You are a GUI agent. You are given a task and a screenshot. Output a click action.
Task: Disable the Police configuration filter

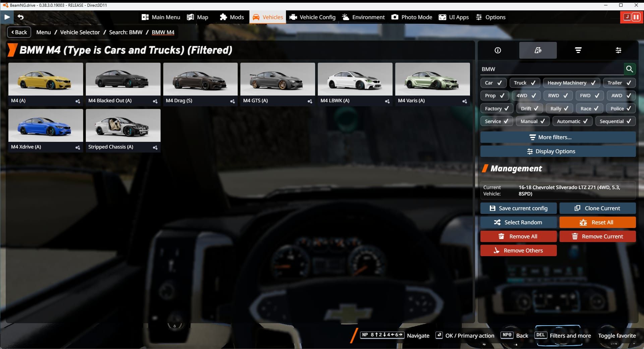621,108
